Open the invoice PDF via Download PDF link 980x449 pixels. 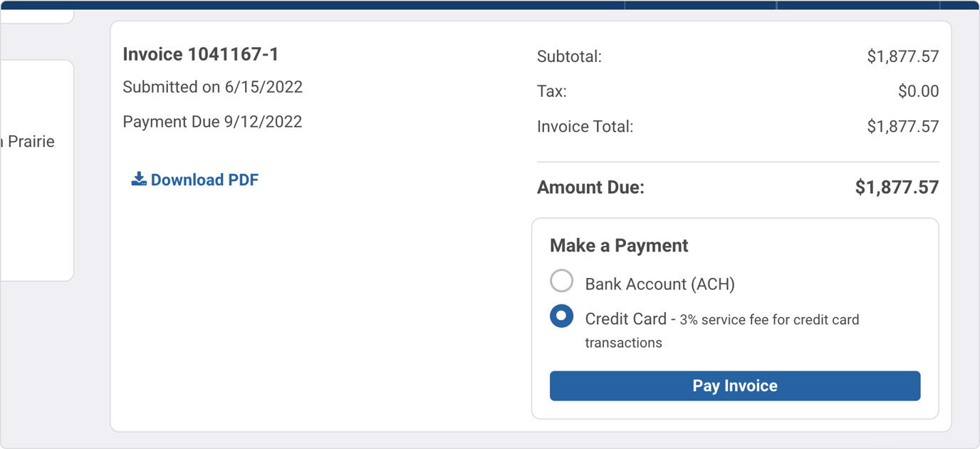click(204, 179)
